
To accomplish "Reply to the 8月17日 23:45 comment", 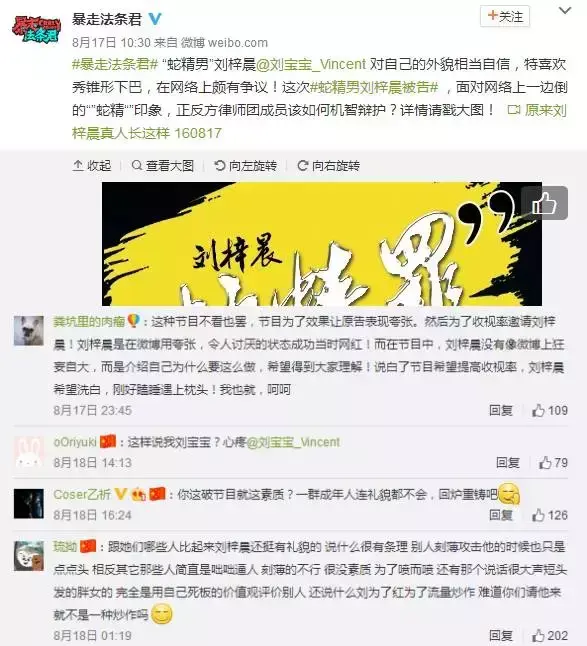I will pyautogui.click(x=501, y=410).
